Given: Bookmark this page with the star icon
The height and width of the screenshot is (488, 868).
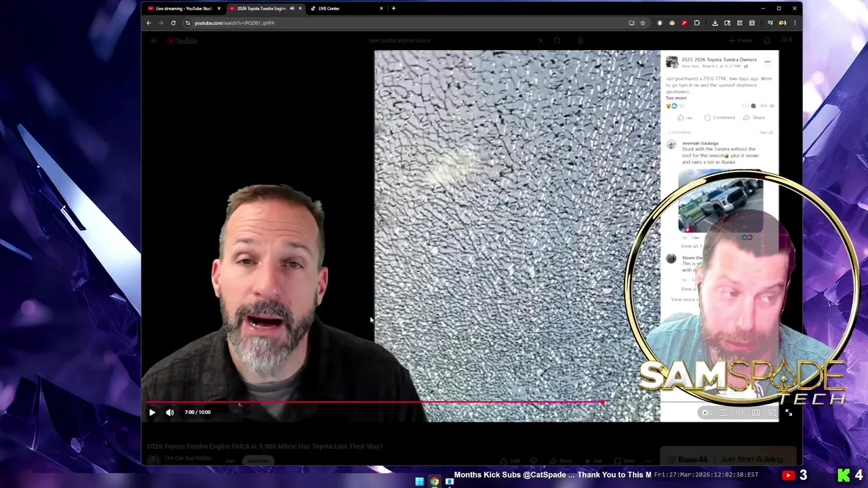Looking at the screenshot, I should click(x=643, y=23).
